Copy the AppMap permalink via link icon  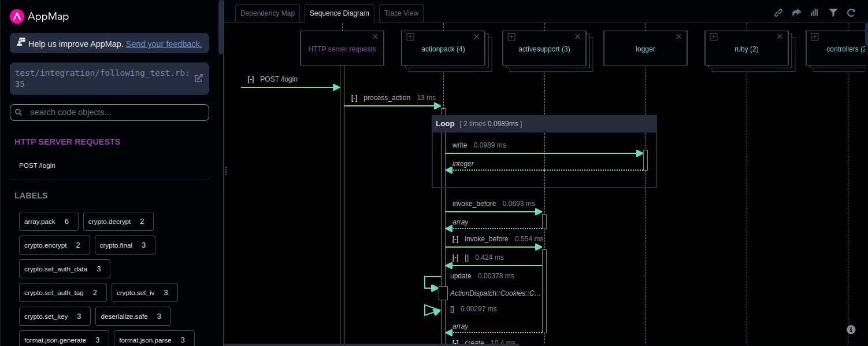point(778,13)
